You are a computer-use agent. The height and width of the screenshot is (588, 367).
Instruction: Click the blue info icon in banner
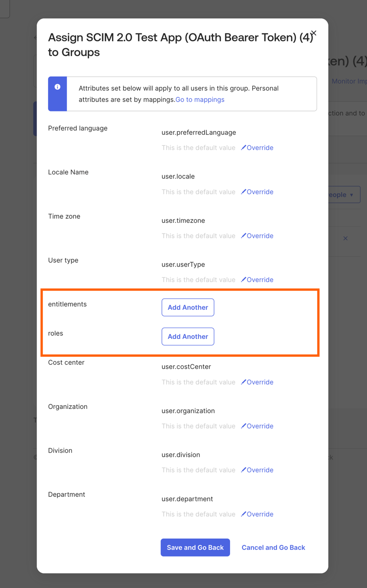coord(57,87)
